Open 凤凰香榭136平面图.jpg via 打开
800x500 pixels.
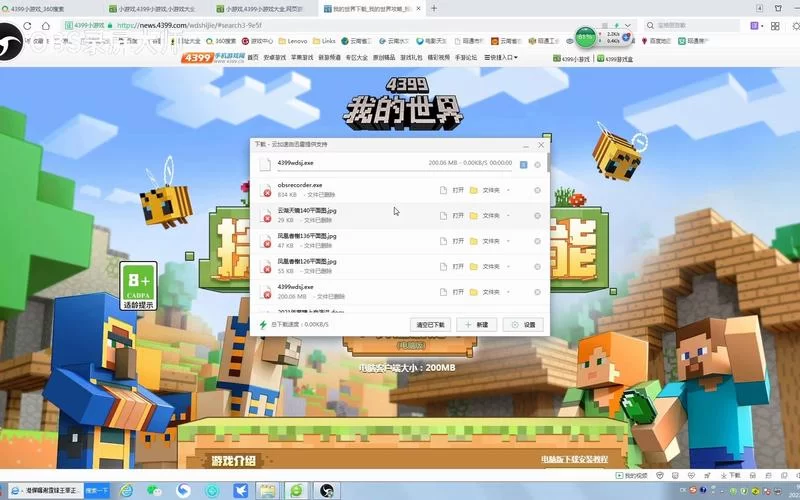point(452,241)
